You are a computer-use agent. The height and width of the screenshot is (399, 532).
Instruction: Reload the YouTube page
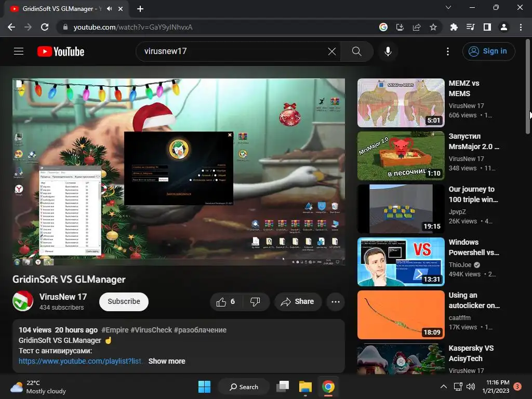(45, 27)
